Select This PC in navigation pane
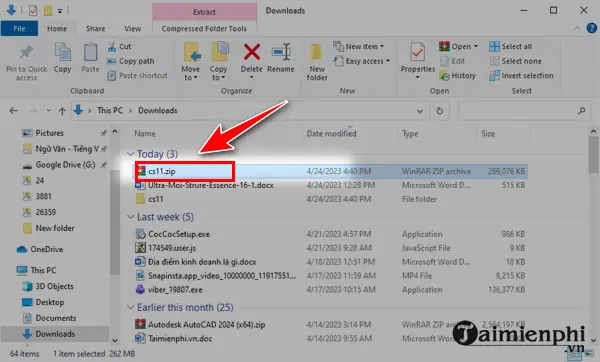The height and width of the screenshot is (362, 600). pyautogui.click(x=43, y=270)
